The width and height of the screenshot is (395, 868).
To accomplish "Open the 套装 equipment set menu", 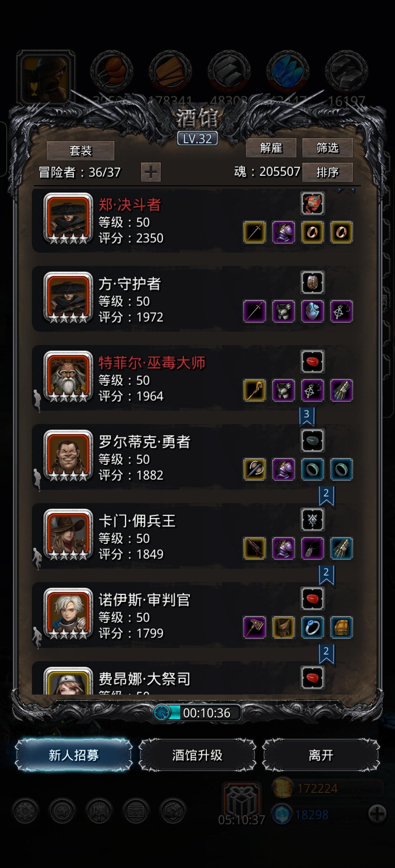I will 80,151.
